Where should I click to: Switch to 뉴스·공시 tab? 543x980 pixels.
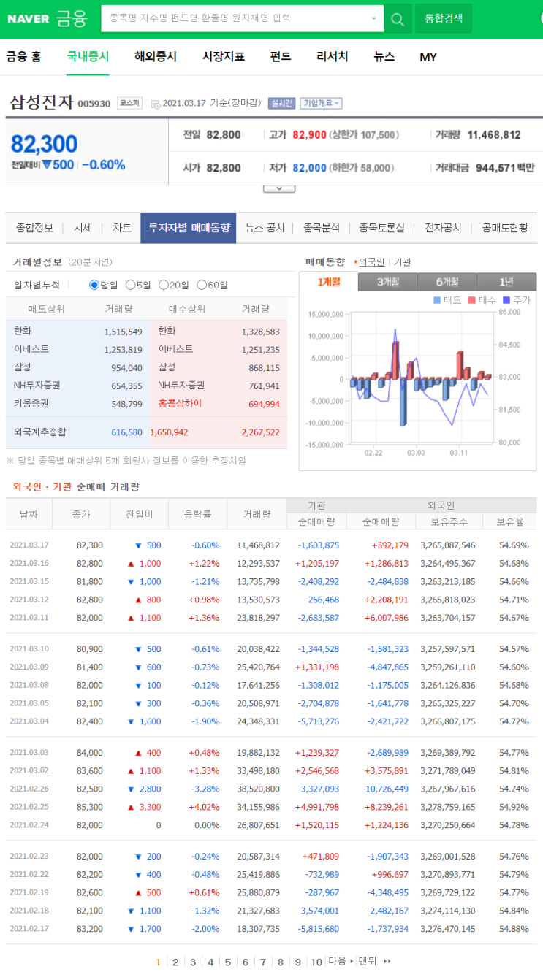(x=265, y=228)
